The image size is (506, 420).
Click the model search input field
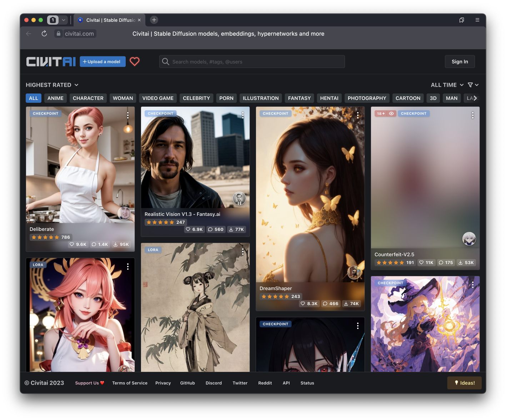pyautogui.click(x=252, y=62)
